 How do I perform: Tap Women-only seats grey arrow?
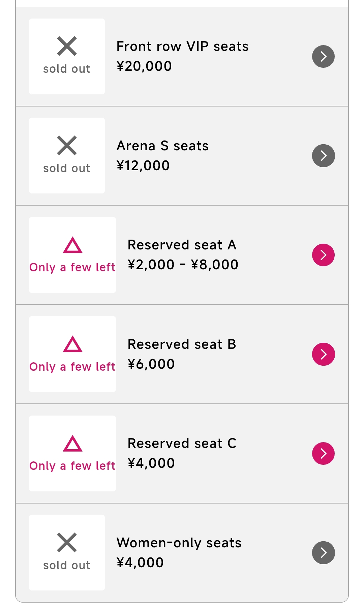click(323, 553)
